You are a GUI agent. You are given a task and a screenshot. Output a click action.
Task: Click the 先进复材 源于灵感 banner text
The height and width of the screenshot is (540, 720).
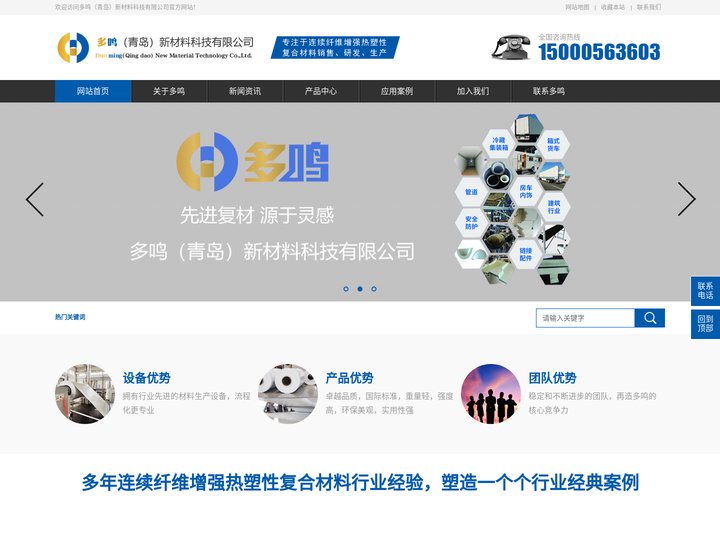coord(257,215)
